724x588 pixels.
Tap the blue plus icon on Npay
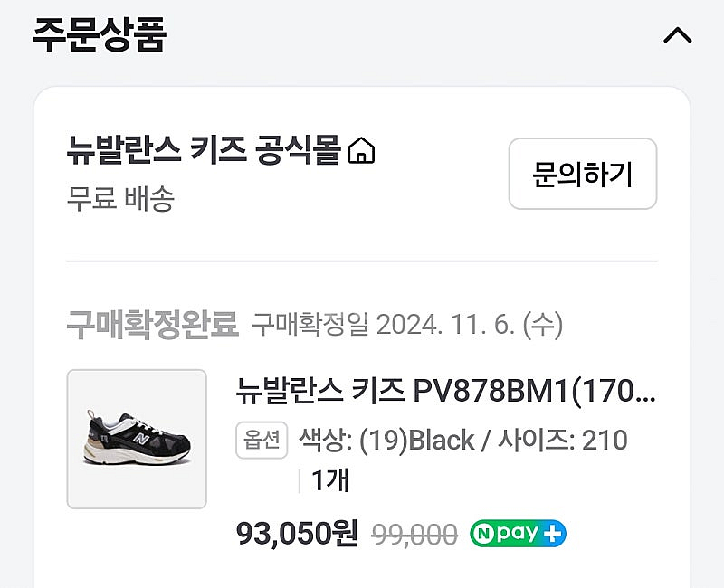[x=553, y=534]
